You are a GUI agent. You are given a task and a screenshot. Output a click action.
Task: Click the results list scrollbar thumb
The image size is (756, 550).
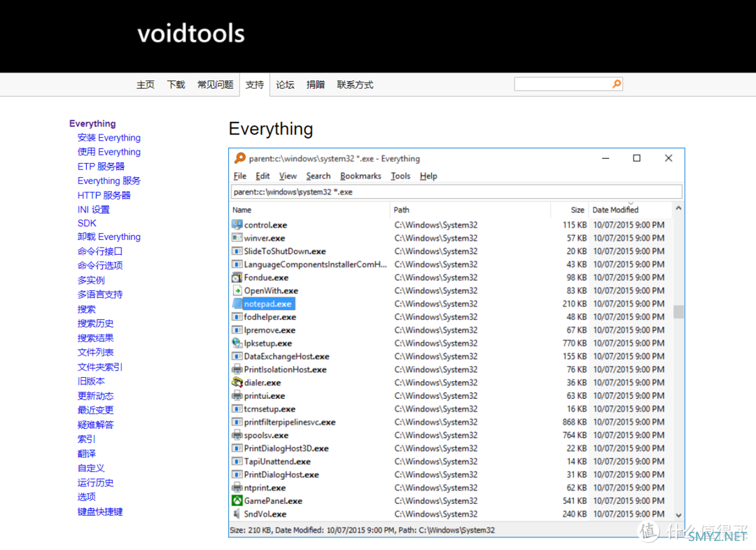(678, 312)
